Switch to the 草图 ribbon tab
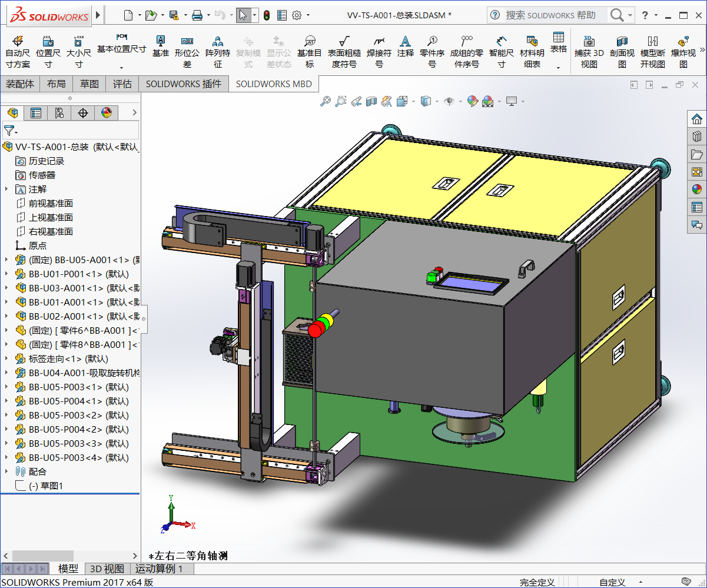 point(89,84)
